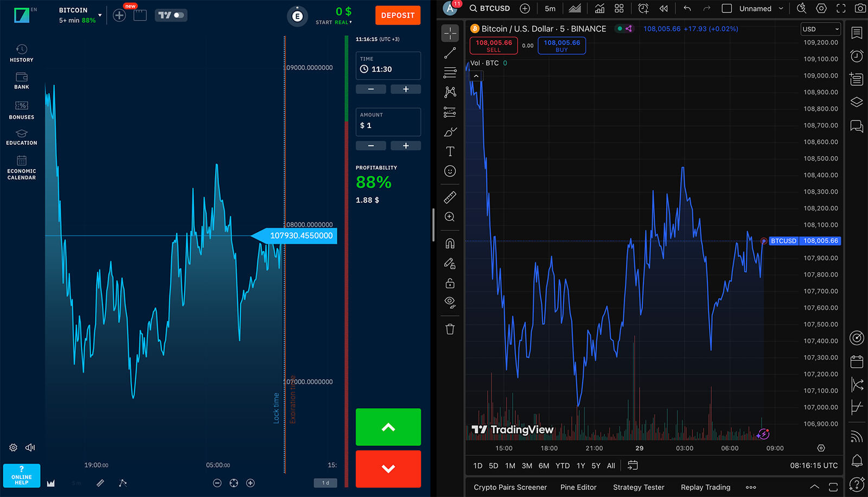This screenshot has height=497, width=868.
Task: Select the Text annotation tool
Action: tap(450, 151)
